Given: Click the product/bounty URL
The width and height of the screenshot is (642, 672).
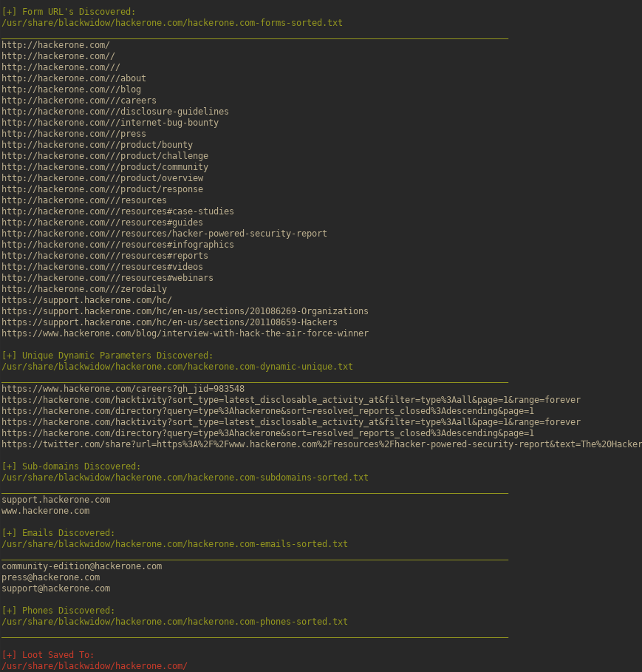Looking at the screenshot, I should pos(97,145).
